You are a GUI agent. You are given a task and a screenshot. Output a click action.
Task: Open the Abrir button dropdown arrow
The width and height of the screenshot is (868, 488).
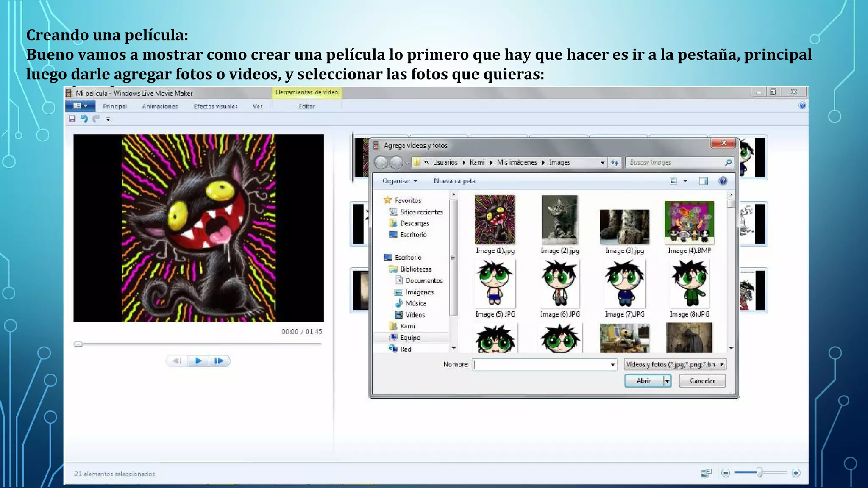tap(667, 381)
